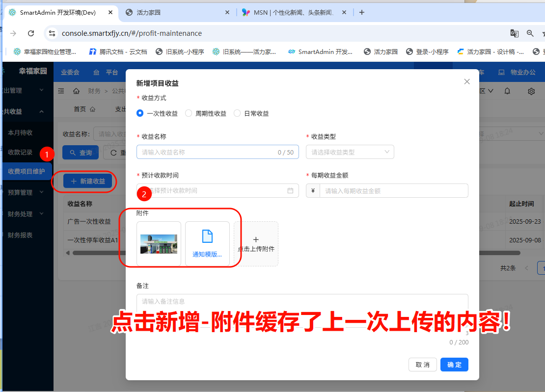This screenshot has width=545, height=392.
Task: Open the settings gear icon in header
Action: pos(531,91)
